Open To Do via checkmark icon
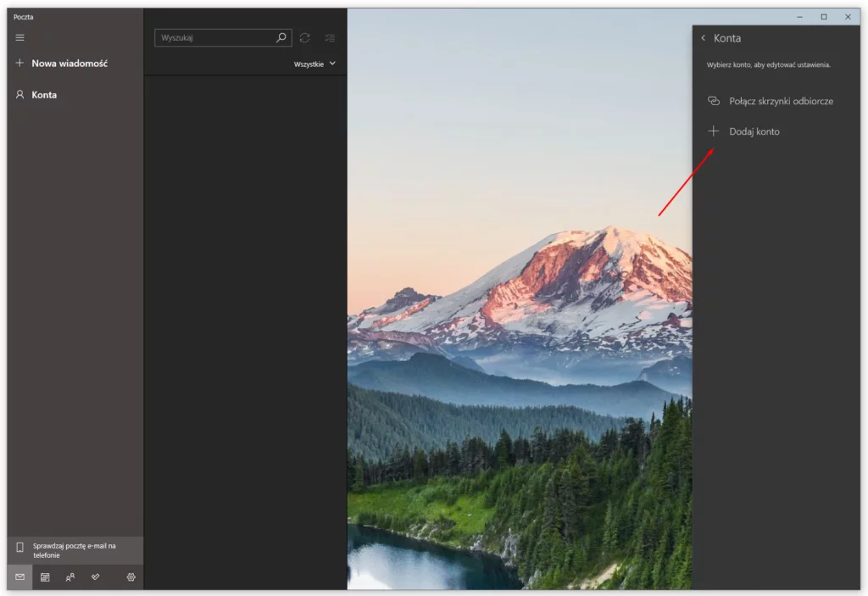This screenshot has width=868, height=596. click(95, 577)
